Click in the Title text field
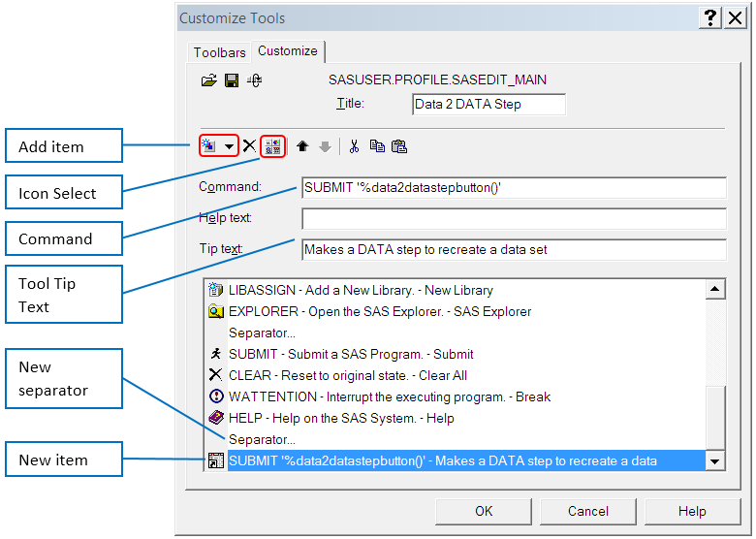The width and height of the screenshot is (756, 539). click(x=488, y=105)
